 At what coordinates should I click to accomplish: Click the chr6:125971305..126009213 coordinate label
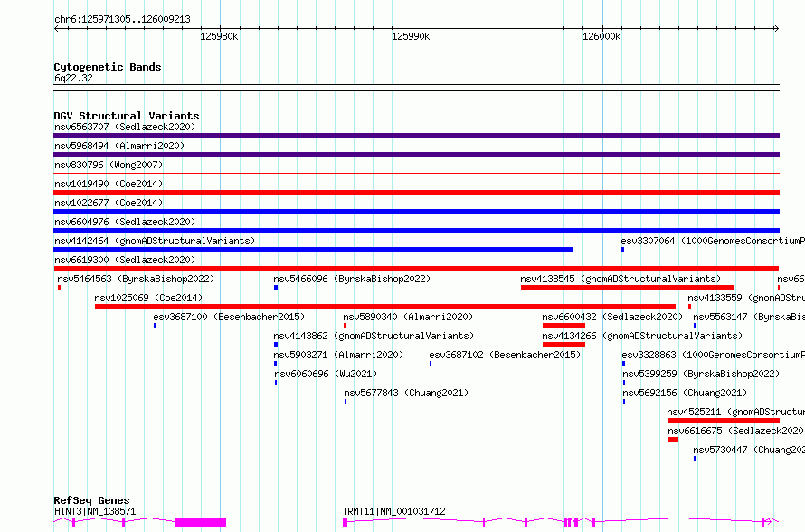click(x=122, y=19)
